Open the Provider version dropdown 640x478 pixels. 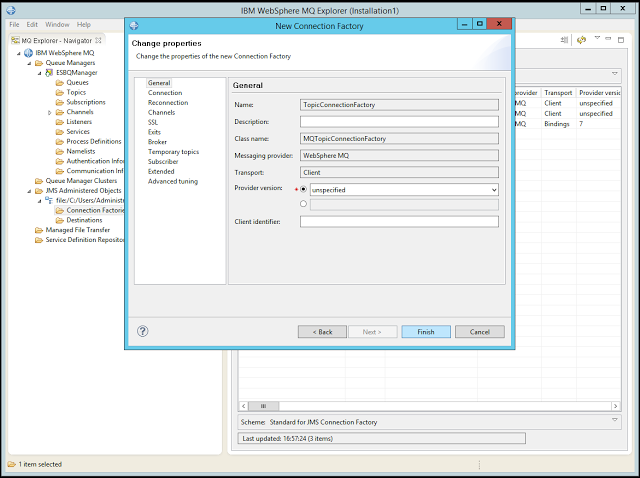[494, 190]
